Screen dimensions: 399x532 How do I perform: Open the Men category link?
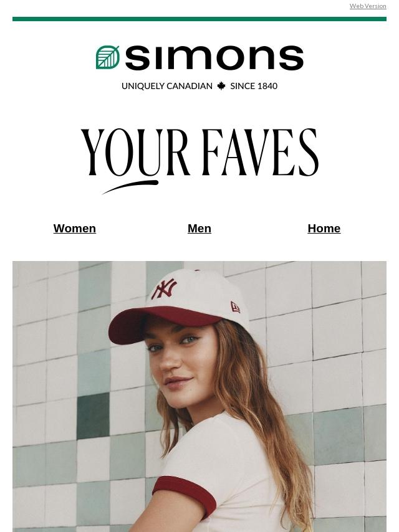199,229
